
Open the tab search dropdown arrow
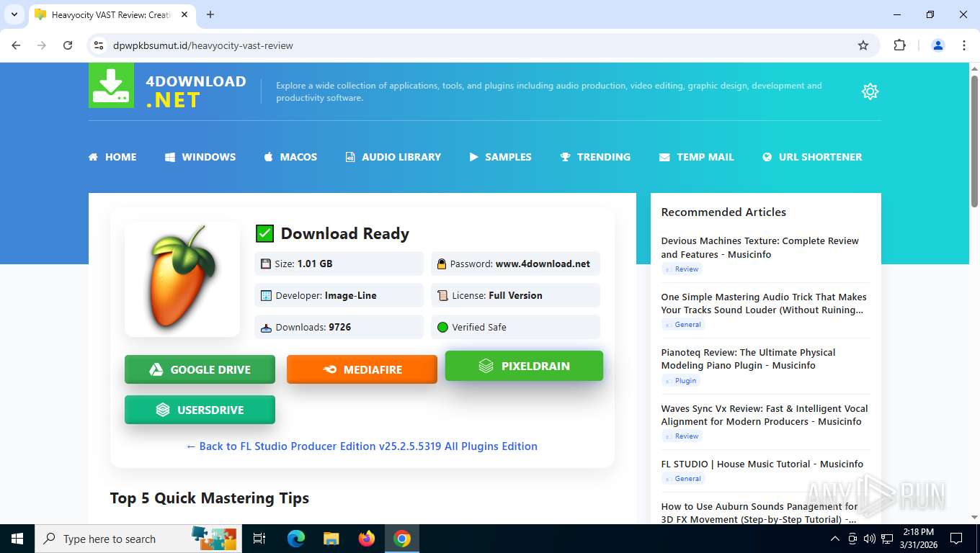click(x=14, y=14)
